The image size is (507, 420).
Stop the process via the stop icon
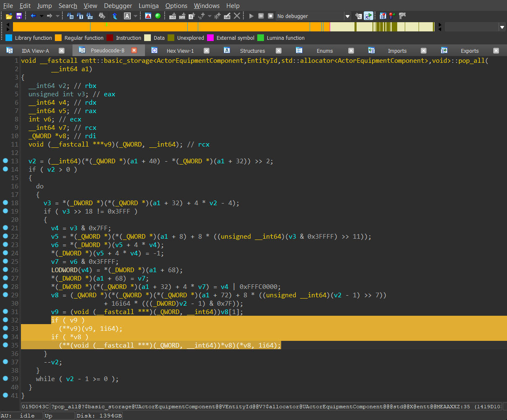coord(270,16)
